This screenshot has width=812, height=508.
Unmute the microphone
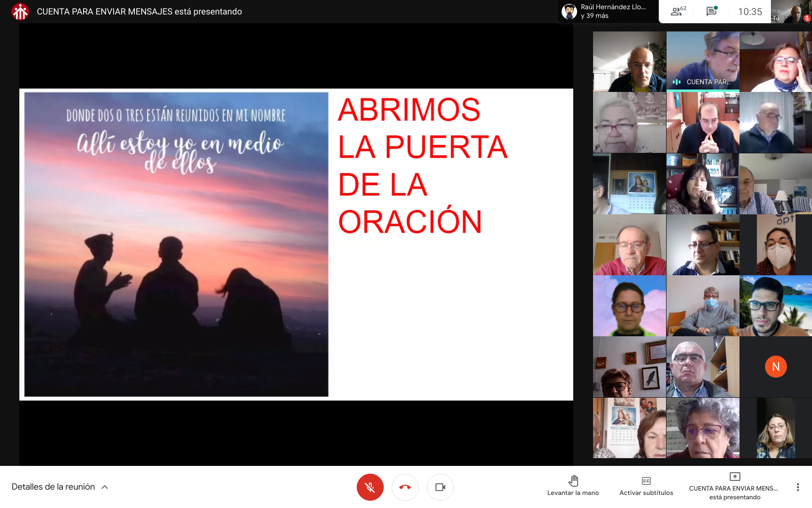pyautogui.click(x=370, y=487)
